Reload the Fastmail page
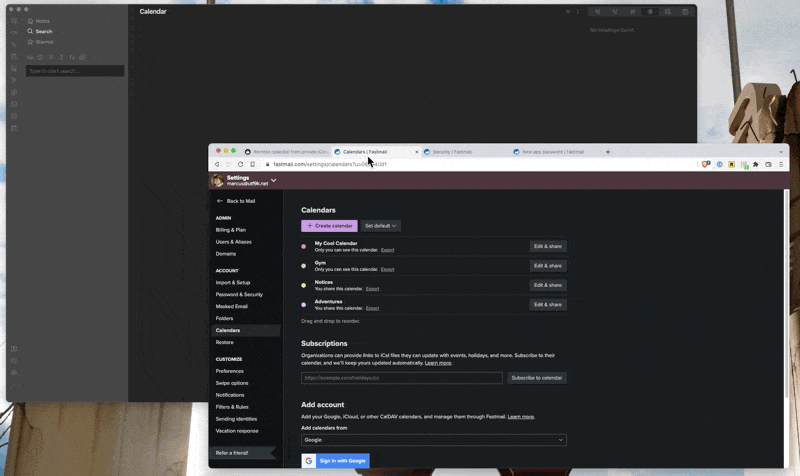This screenshot has height=476, width=800. tap(240, 164)
